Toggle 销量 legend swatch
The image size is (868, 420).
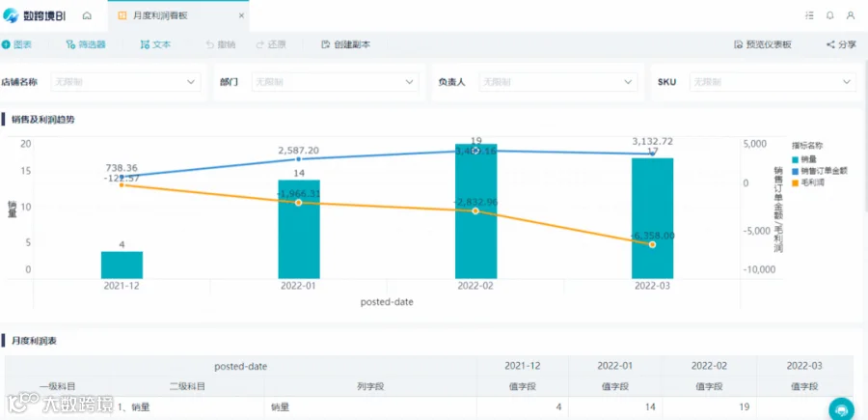(x=796, y=159)
